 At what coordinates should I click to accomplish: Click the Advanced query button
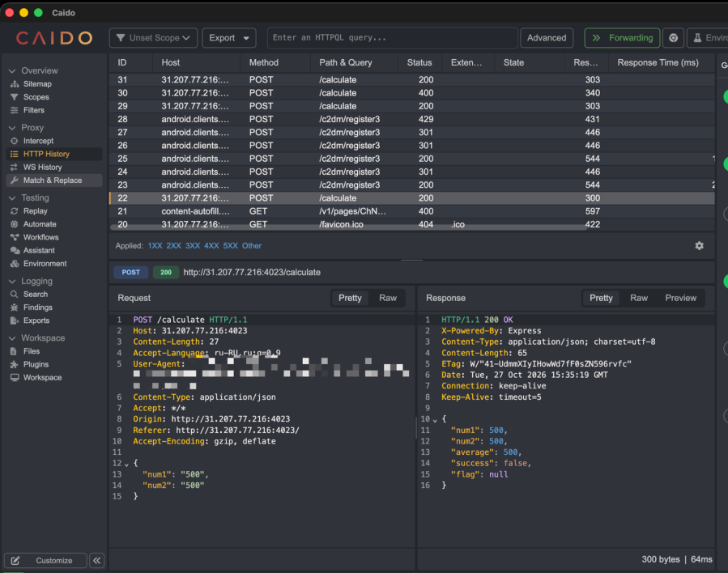[x=547, y=38]
